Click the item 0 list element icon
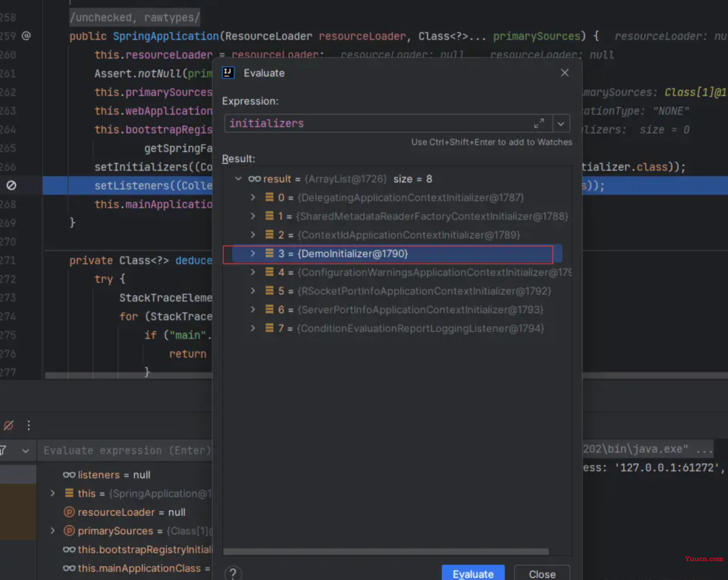The width and height of the screenshot is (728, 580). [269, 197]
